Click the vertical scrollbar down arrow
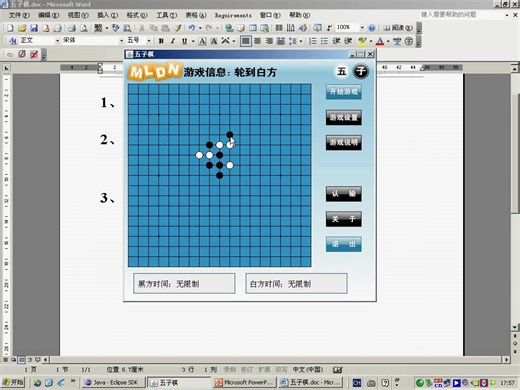 tap(515, 327)
